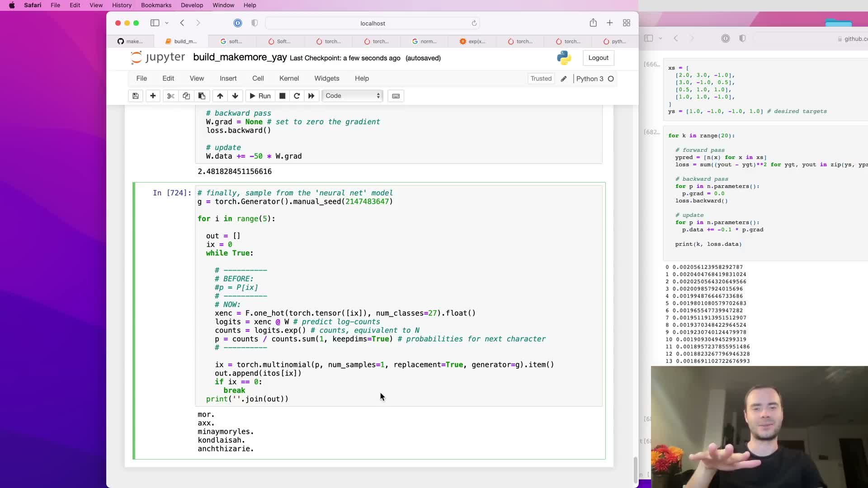Open the Kernel menu in Jupyter

point(289,78)
